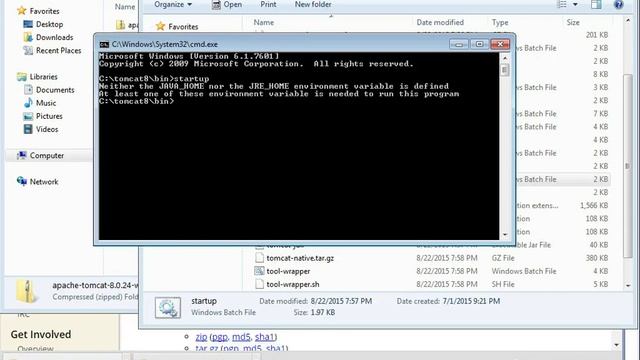Screen dimensions: 640x360
Task: Click the cmd scrollbar up arrow
Action: point(505,58)
